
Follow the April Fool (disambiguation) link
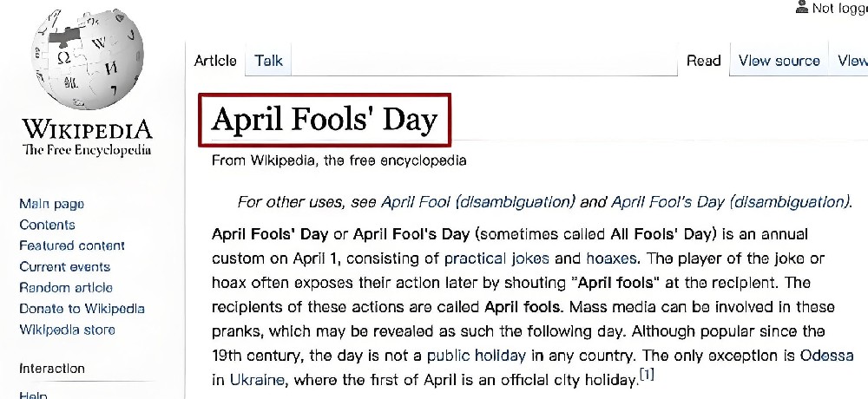point(478,202)
